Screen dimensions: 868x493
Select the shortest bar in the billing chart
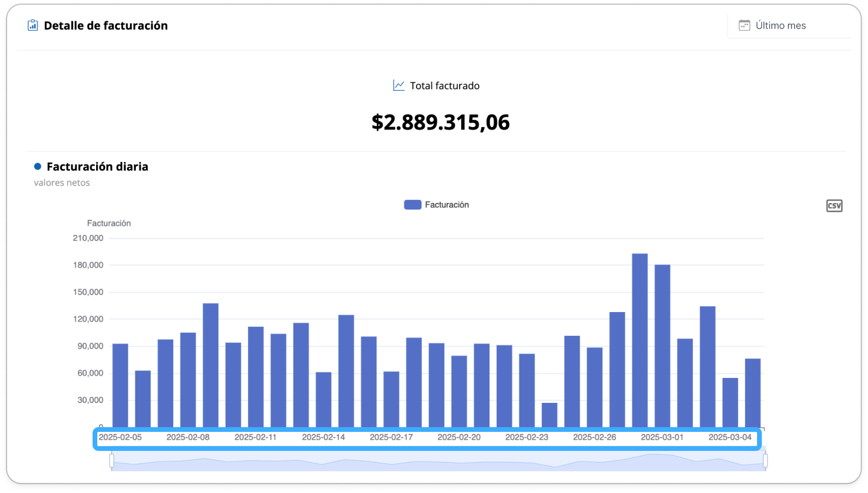pyautogui.click(x=549, y=415)
